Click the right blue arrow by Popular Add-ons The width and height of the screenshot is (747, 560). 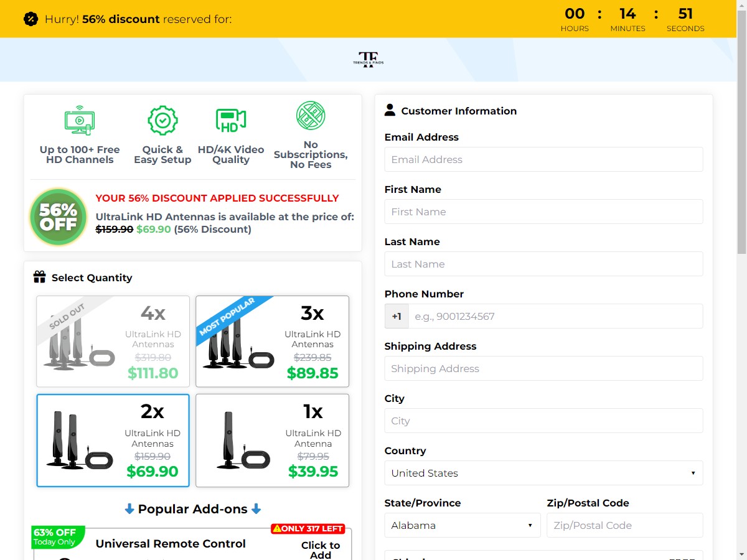point(256,509)
